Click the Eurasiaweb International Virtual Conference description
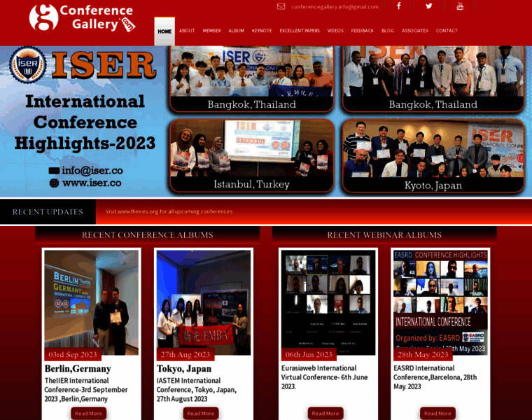The height and width of the screenshot is (420, 532). click(x=324, y=377)
